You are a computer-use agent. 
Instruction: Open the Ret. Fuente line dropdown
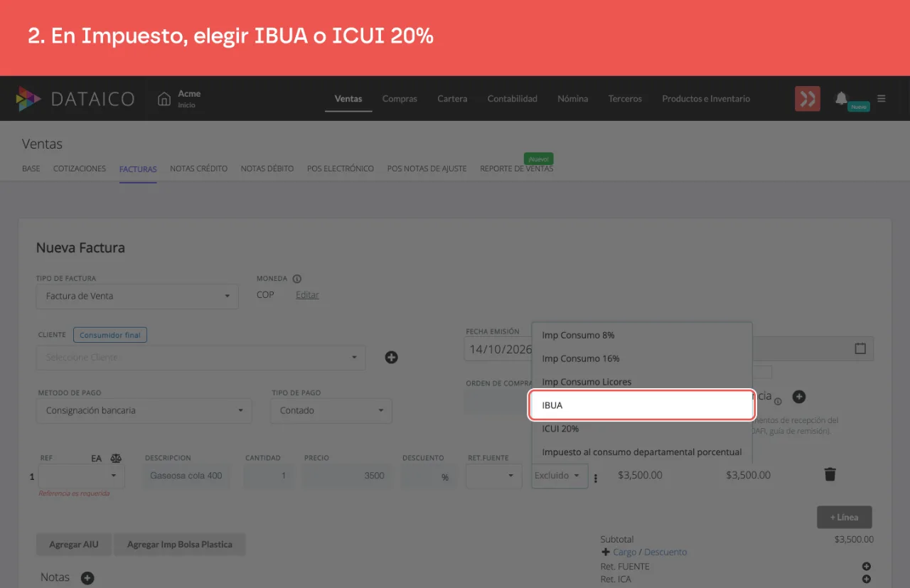[494, 476]
